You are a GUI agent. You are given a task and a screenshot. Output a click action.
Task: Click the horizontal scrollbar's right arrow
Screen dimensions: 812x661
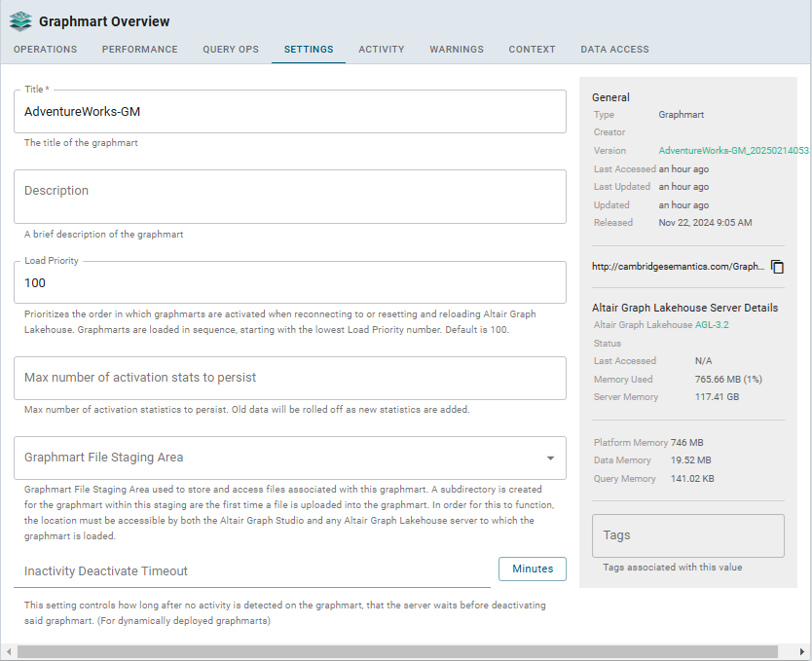[803, 651]
